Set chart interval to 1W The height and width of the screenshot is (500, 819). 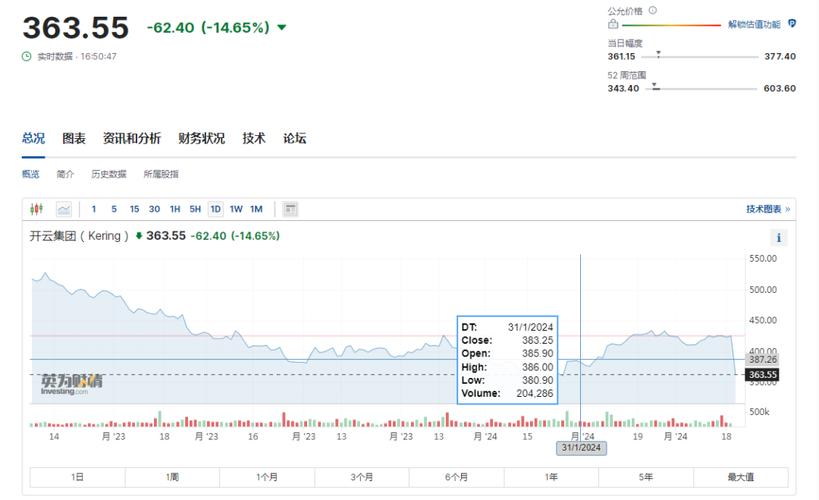[x=236, y=209]
